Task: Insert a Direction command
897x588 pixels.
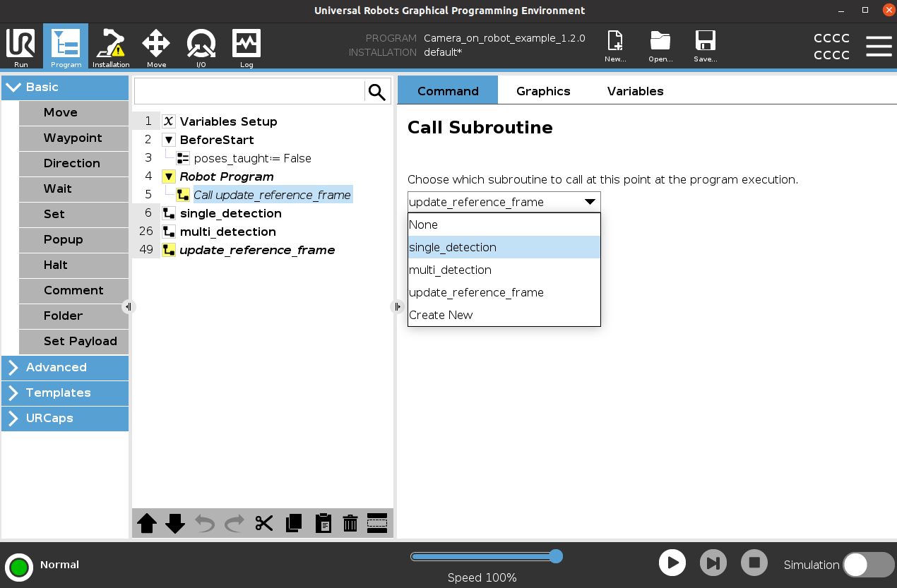Action: [x=73, y=164]
